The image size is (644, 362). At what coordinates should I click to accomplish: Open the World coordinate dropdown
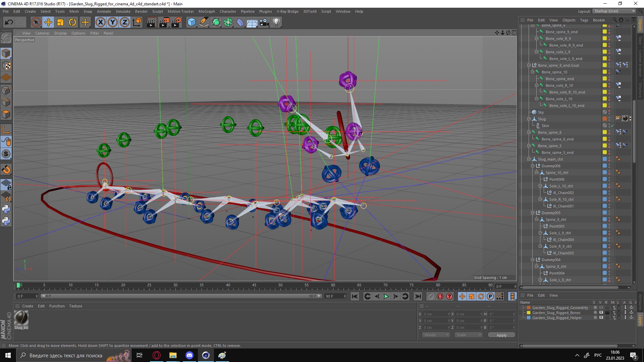436,335
